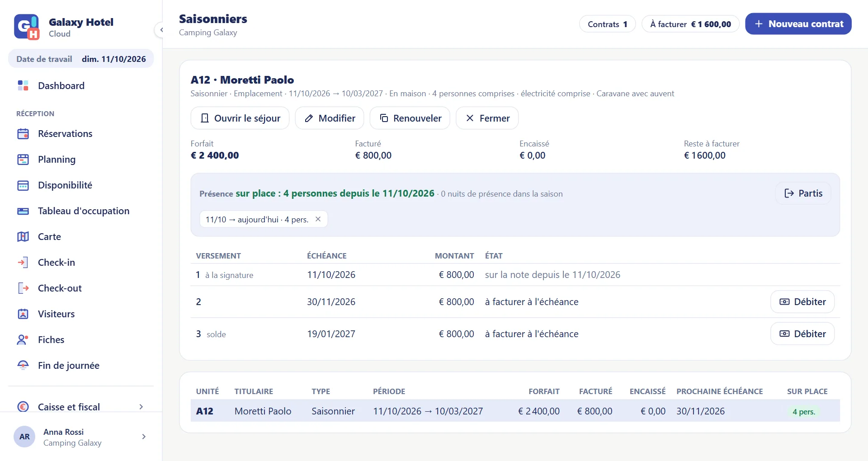This screenshot has height=461, width=868.
Task: Expand the Anna Rossi user menu
Action: [x=144, y=437]
